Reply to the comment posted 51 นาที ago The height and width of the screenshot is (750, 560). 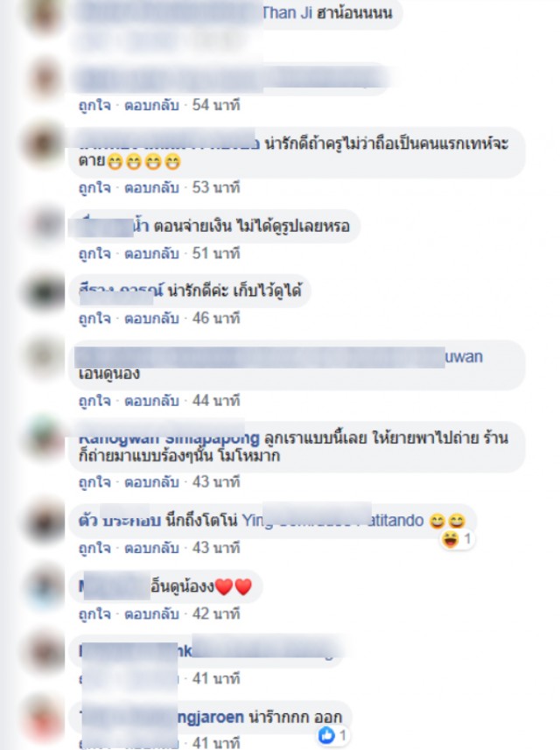(x=151, y=253)
